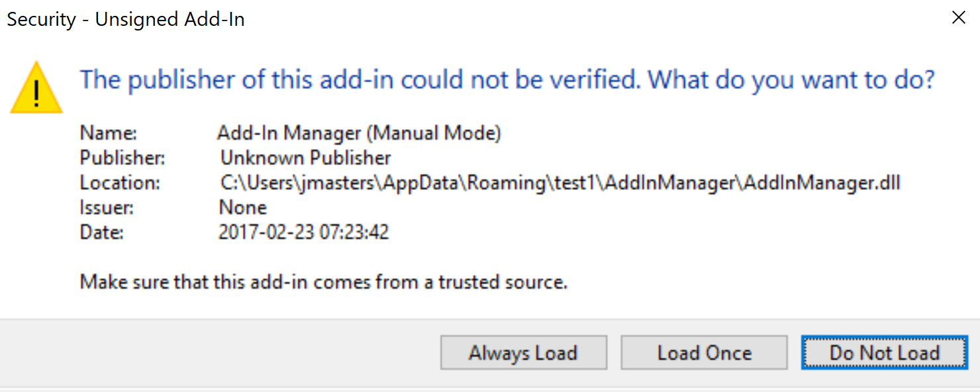The height and width of the screenshot is (392, 980).
Task: Click the close X icon
Action: pos(958,18)
